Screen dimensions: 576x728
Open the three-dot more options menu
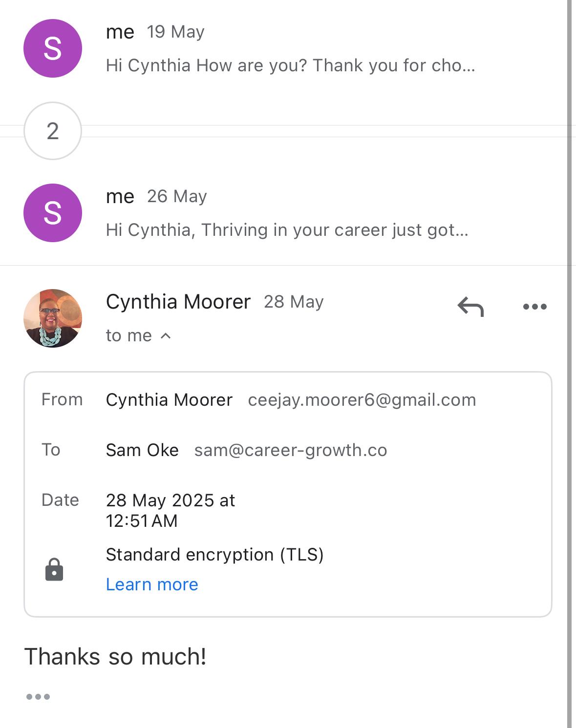pos(534,307)
